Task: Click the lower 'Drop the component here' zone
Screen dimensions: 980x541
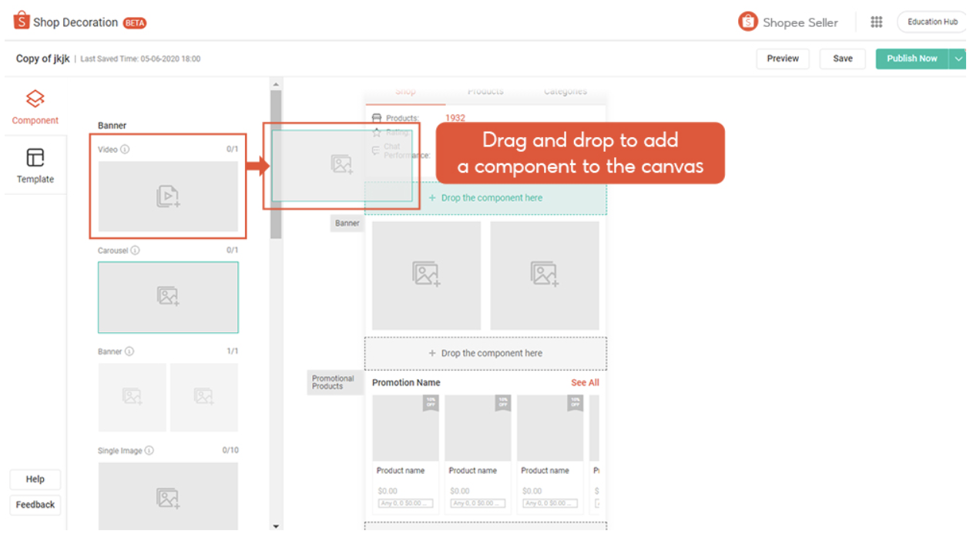Action: (x=485, y=354)
